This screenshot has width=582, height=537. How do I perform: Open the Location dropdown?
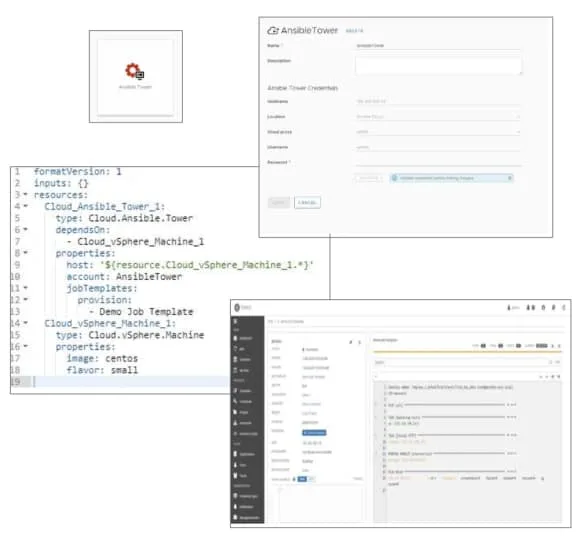[437, 117]
